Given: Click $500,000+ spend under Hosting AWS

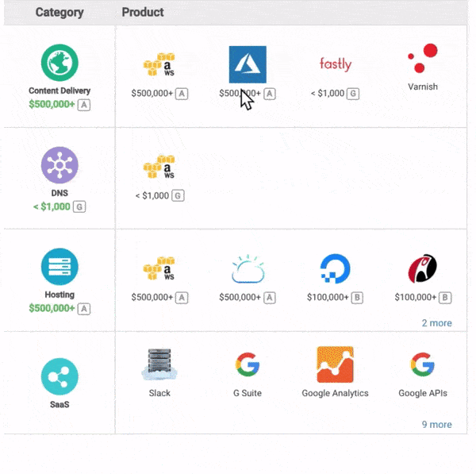Looking at the screenshot, I should tap(152, 297).
